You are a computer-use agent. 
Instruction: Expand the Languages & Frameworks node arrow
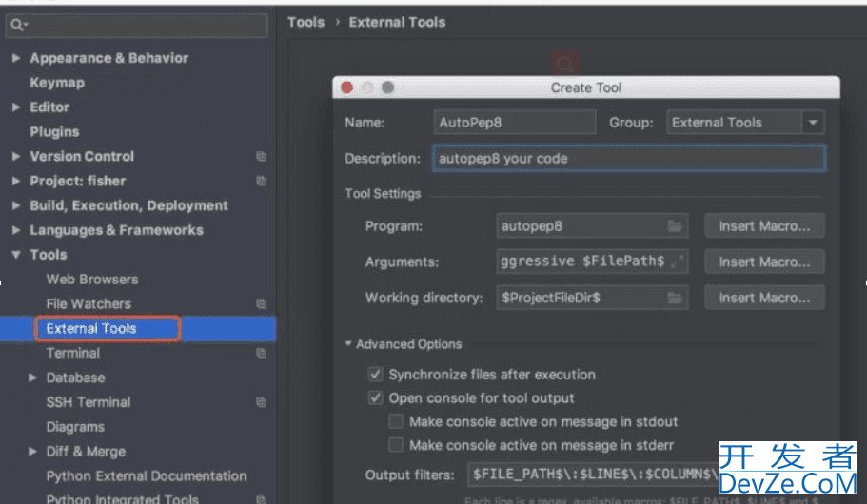16,230
